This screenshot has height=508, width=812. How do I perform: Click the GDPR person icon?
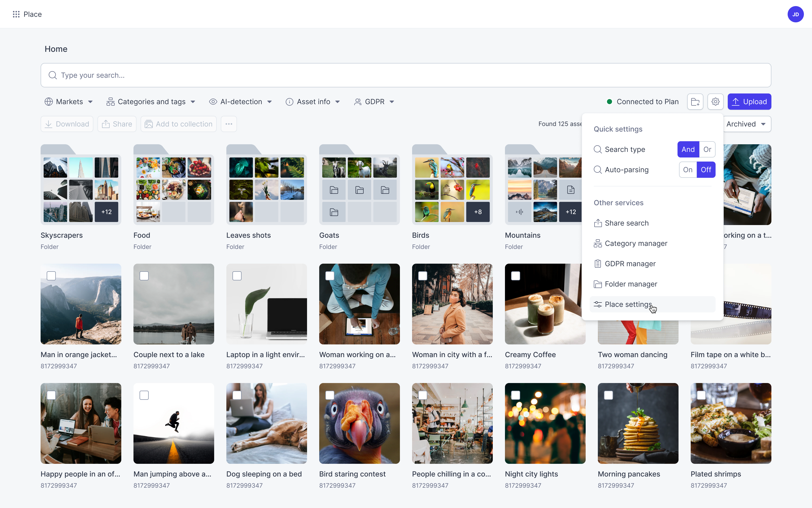point(358,102)
